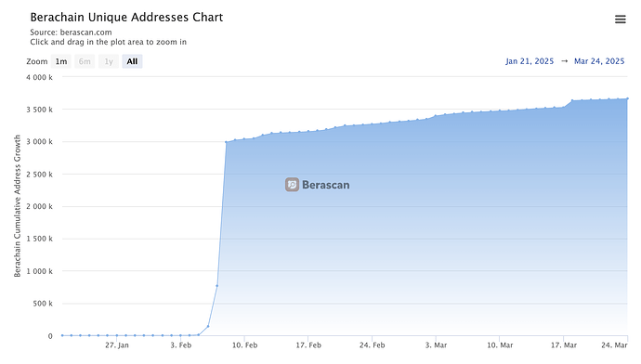Screen dimensions: 641x364
Task: Choose the 1y zoom range
Action: [x=109, y=61]
